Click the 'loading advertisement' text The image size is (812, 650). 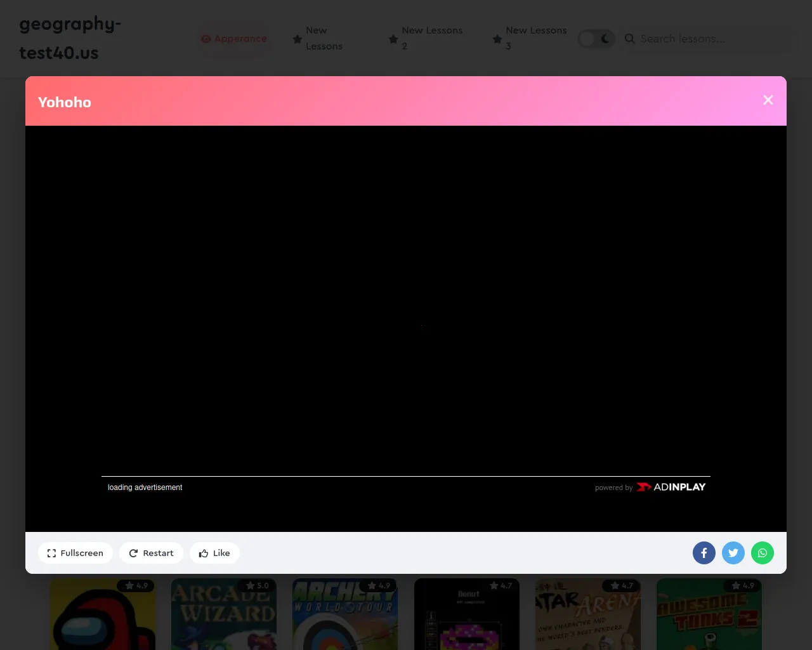click(x=145, y=487)
